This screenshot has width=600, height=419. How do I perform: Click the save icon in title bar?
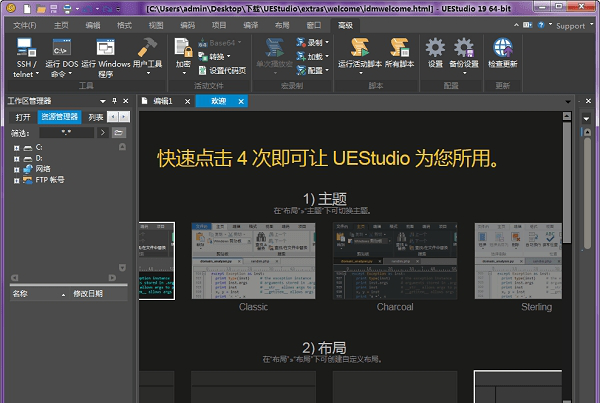pos(53,8)
